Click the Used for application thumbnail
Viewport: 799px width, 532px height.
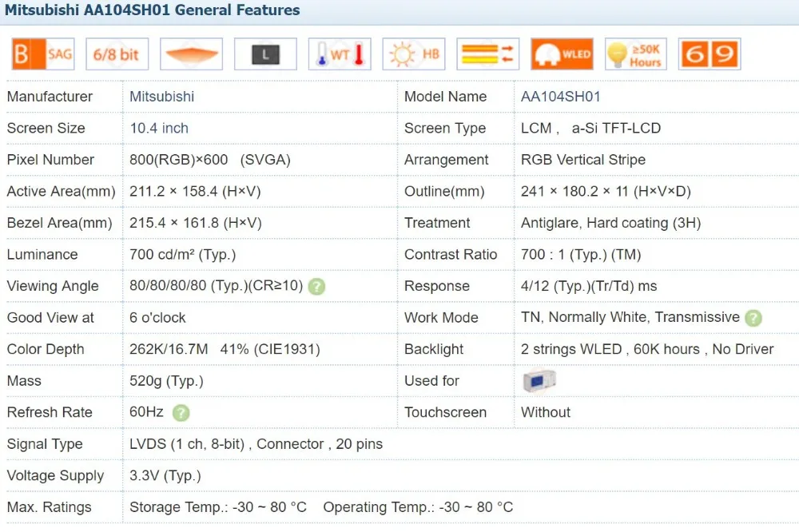point(539,380)
